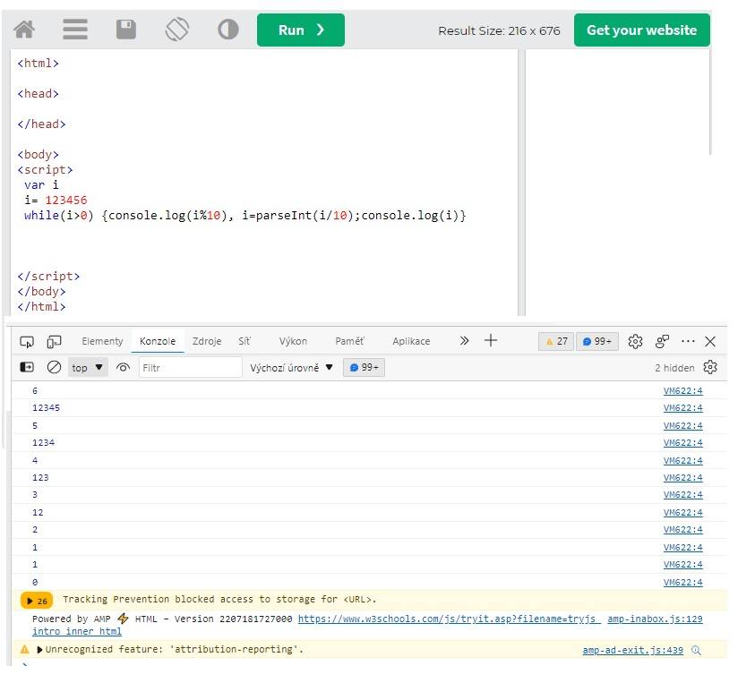Click the Get your website button

point(641,30)
